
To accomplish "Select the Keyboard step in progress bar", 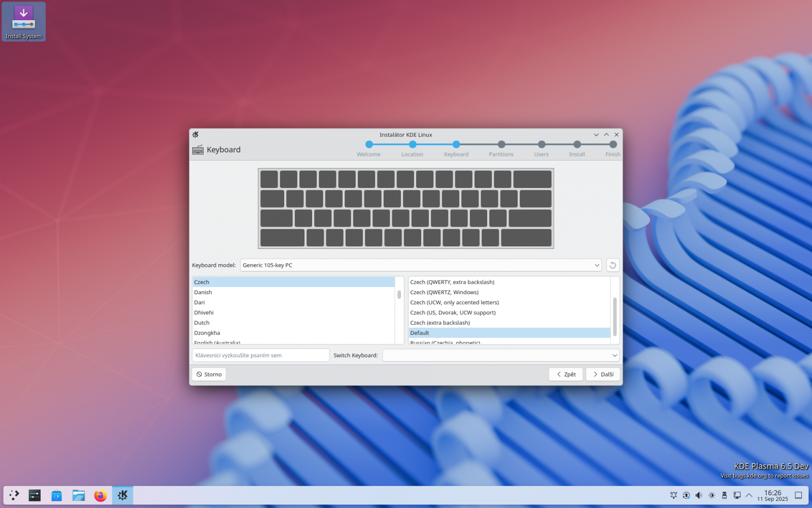I will pos(456,149).
